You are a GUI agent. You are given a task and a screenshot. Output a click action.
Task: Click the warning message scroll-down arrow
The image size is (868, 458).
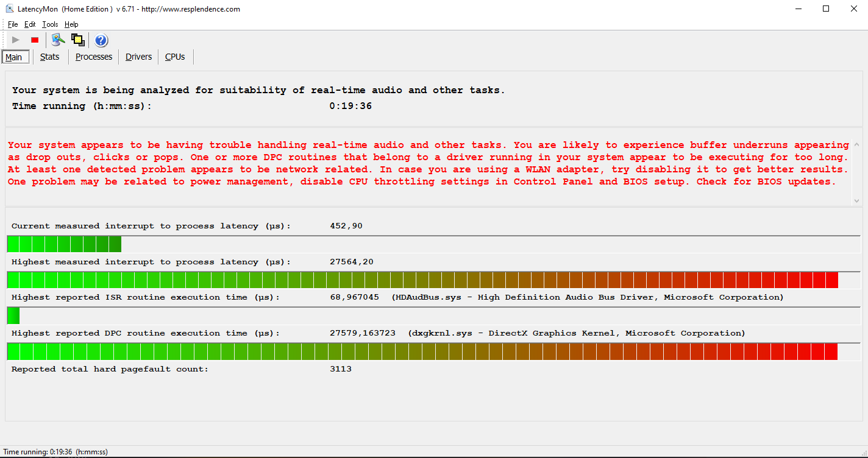point(856,200)
